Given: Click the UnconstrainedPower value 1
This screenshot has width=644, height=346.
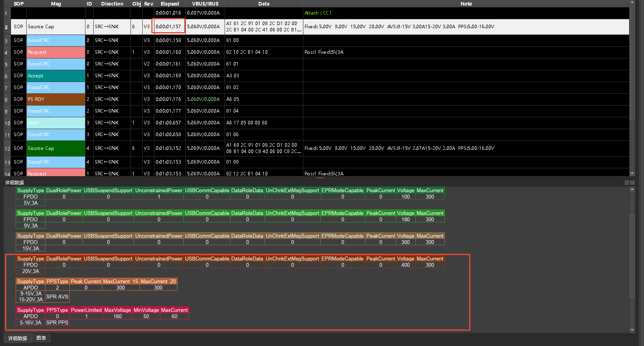Looking at the screenshot, I should [159, 197].
